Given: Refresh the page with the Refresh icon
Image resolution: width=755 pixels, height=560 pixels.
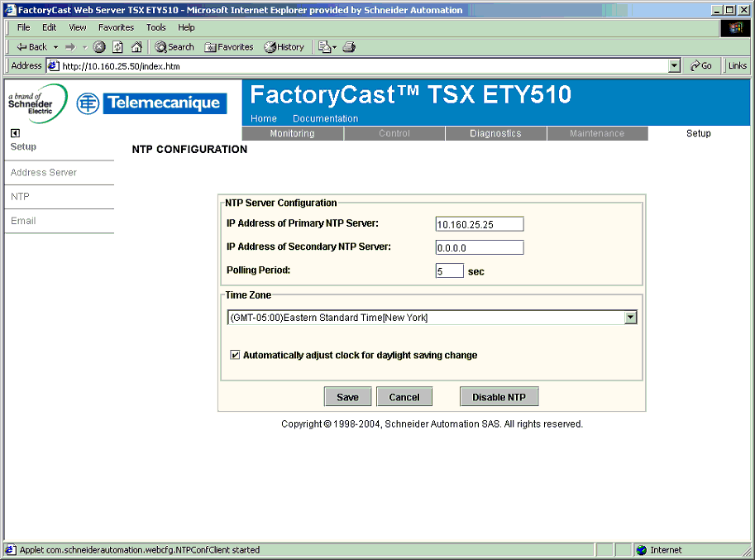Looking at the screenshot, I should [117, 47].
